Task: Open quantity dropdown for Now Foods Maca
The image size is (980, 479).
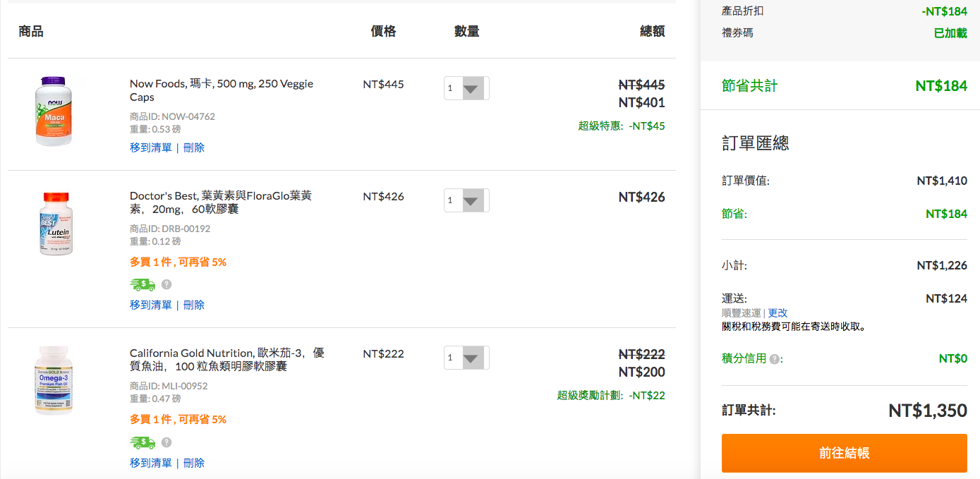Action: click(x=466, y=88)
